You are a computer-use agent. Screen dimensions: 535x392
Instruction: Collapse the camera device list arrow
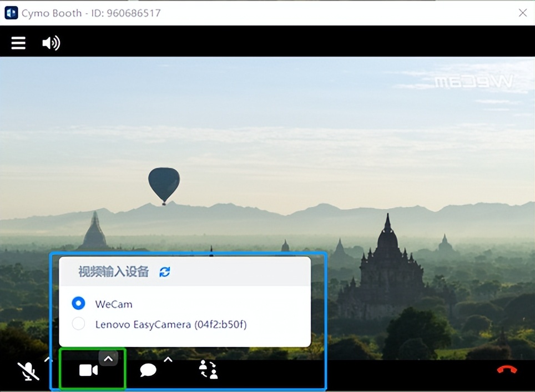click(108, 359)
